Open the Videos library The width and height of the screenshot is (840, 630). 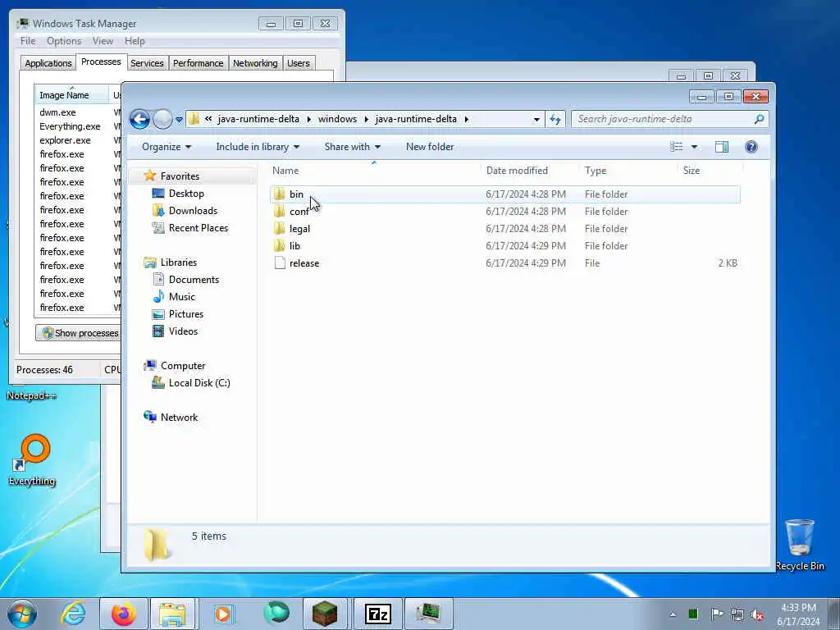click(183, 331)
